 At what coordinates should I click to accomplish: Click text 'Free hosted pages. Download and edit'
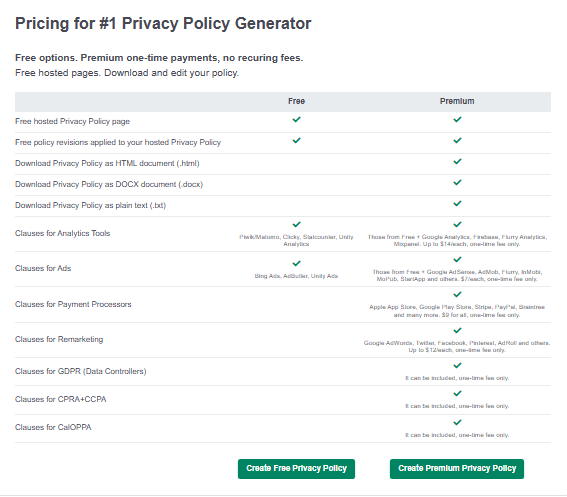127,73
